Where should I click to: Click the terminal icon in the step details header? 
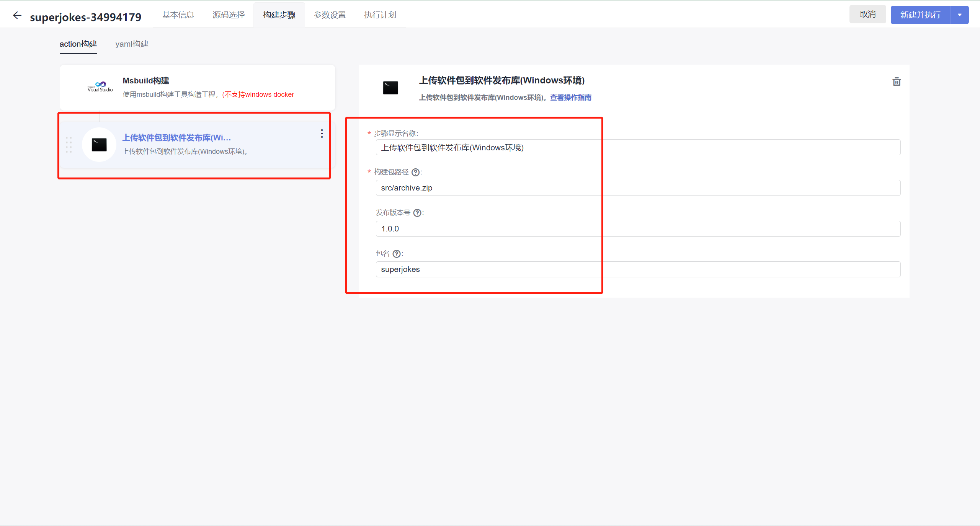pos(390,88)
